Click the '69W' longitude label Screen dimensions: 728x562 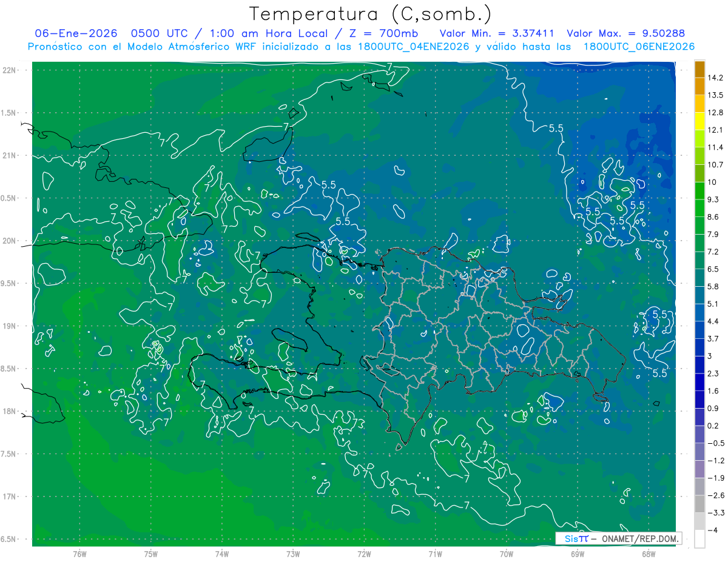point(578,554)
